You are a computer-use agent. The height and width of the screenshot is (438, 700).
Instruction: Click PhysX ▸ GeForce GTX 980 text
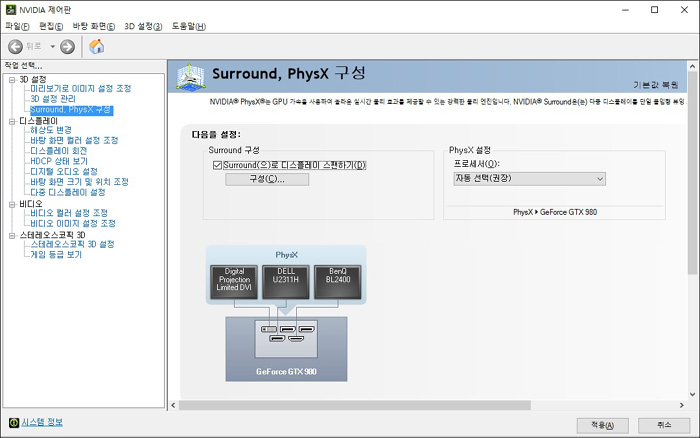(x=555, y=212)
